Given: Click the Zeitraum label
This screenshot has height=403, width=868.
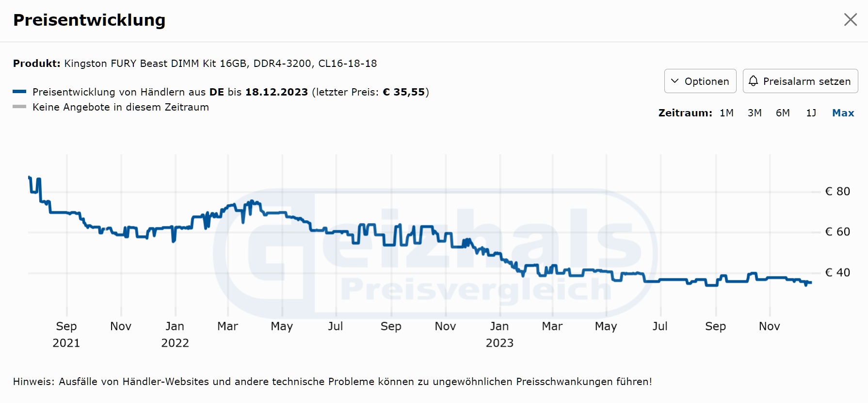Looking at the screenshot, I should [685, 113].
